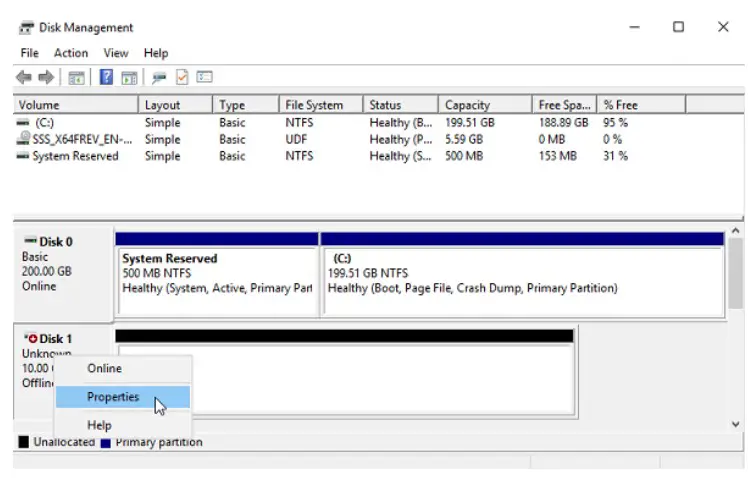Choose Properties from the context menu
Screen dimensions: 748x478
click(113, 397)
